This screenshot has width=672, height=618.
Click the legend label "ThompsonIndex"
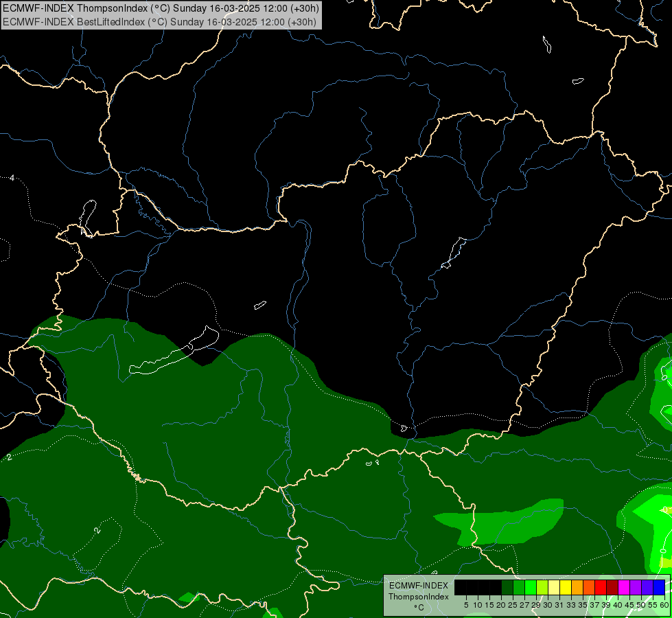pos(419,597)
